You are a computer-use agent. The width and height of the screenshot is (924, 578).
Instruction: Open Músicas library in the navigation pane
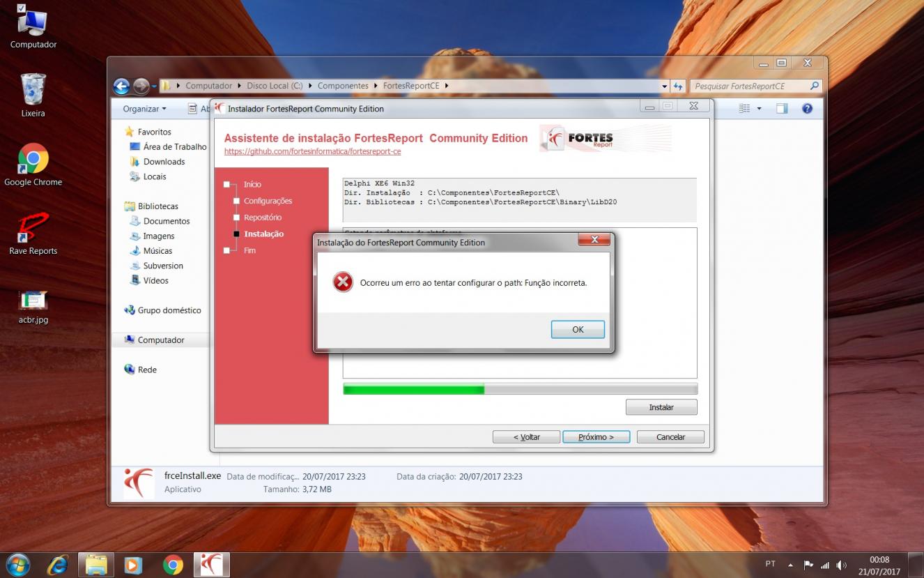tap(157, 251)
